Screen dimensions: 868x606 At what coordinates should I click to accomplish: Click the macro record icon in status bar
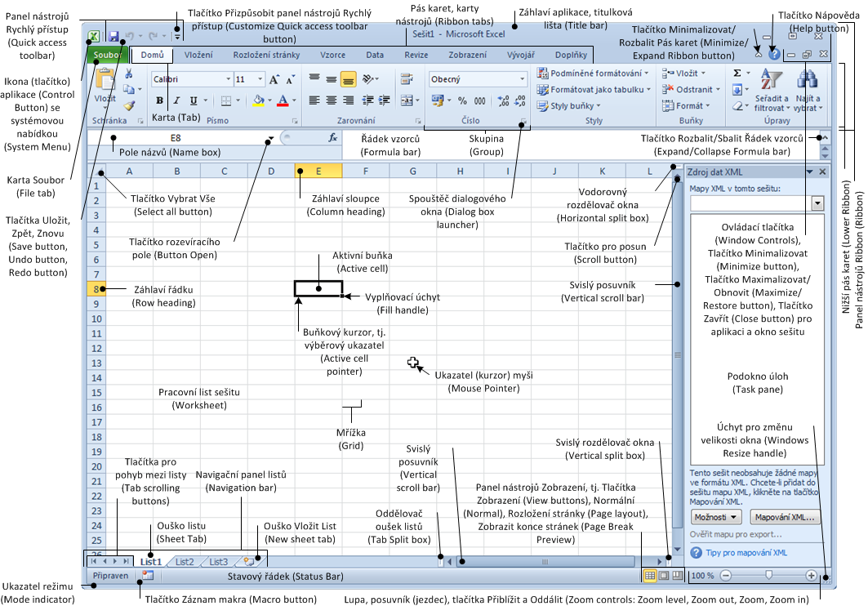tap(147, 576)
